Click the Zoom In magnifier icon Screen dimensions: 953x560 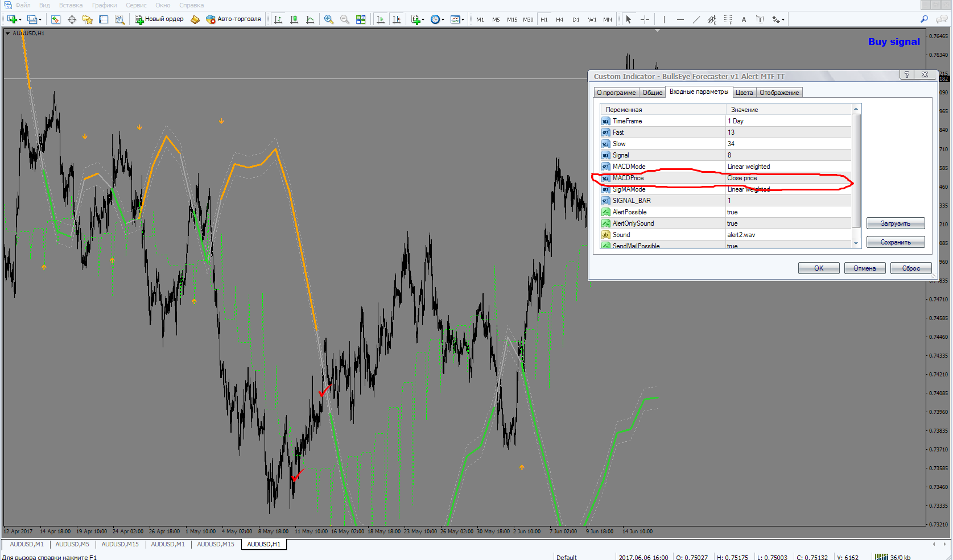tap(329, 19)
